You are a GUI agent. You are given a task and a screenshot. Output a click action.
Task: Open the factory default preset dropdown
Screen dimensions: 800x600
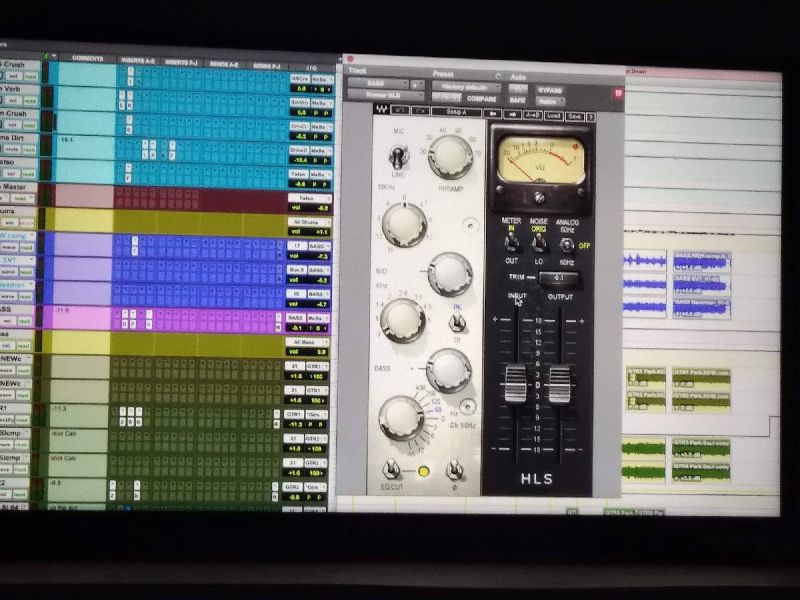tap(466, 87)
